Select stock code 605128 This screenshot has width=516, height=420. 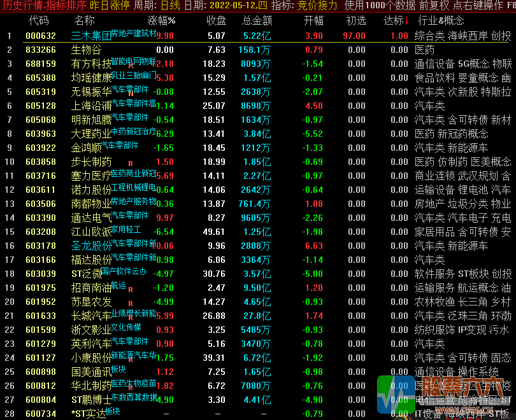tap(41, 106)
